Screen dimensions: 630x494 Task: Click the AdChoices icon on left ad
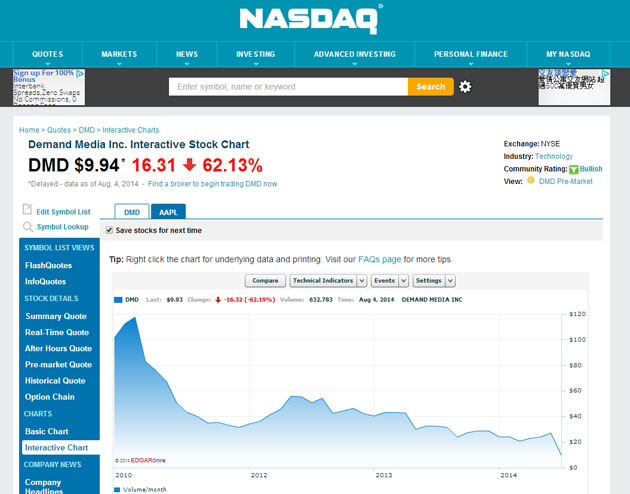[80, 73]
